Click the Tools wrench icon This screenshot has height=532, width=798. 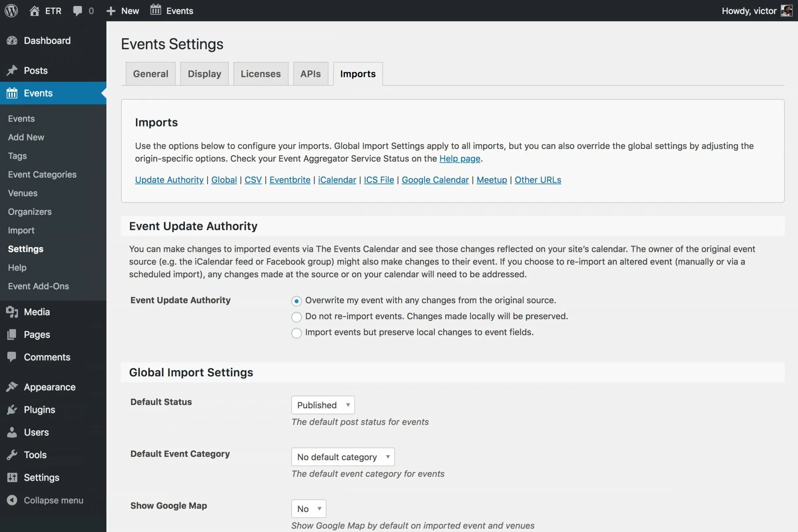pyautogui.click(x=12, y=455)
